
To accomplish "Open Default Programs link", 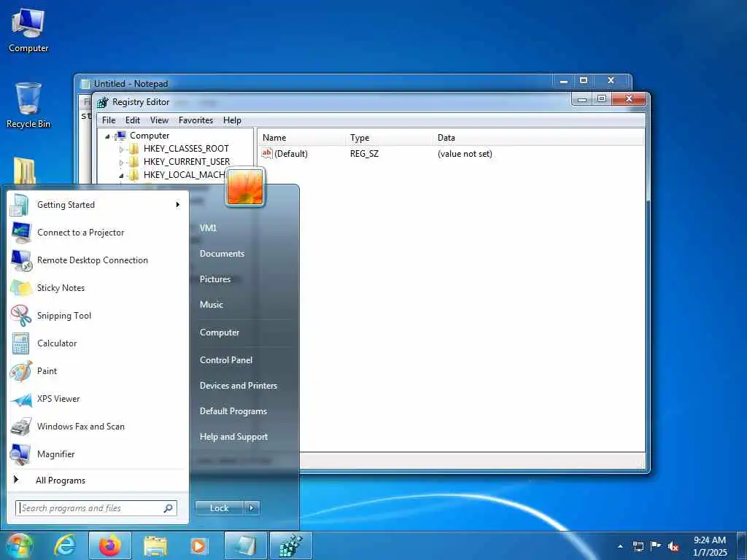I will [x=233, y=411].
